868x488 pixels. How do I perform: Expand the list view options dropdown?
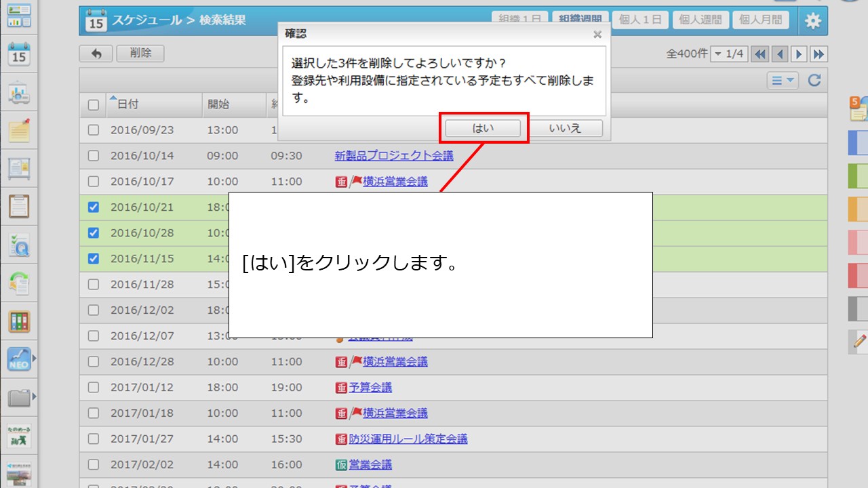pyautogui.click(x=783, y=81)
